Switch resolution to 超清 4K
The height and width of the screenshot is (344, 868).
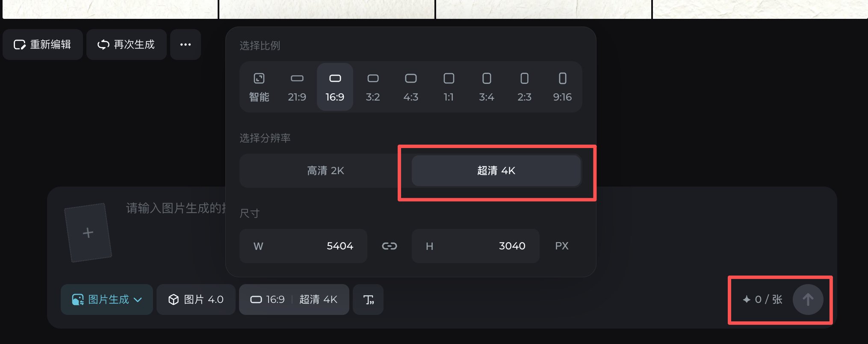[496, 171]
